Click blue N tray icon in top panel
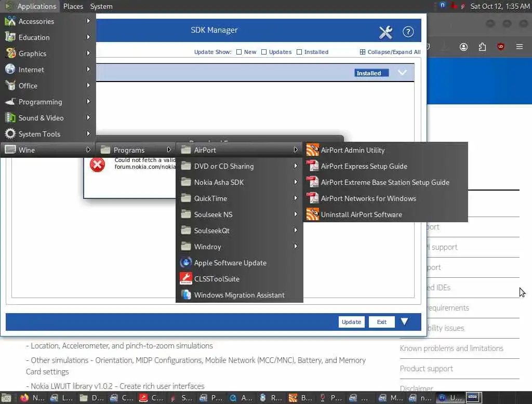This screenshot has height=404, width=532. 442,5
